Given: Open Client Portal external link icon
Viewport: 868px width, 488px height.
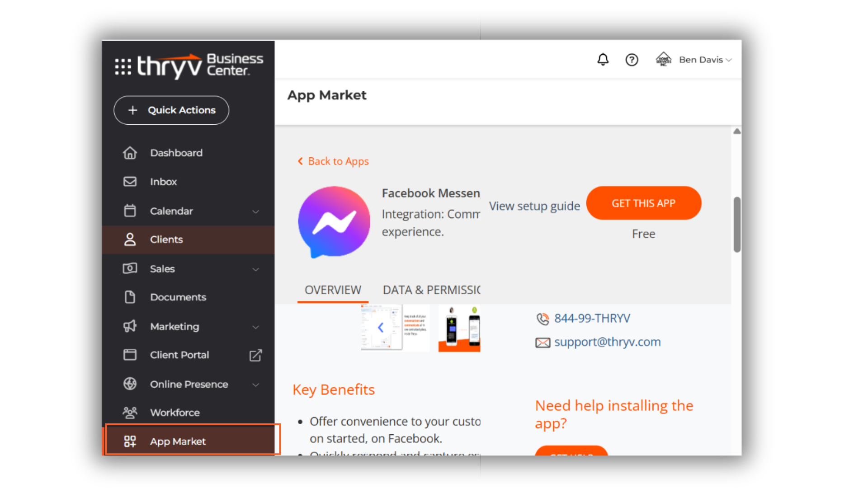Looking at the screenshot, I should point(255,355).
